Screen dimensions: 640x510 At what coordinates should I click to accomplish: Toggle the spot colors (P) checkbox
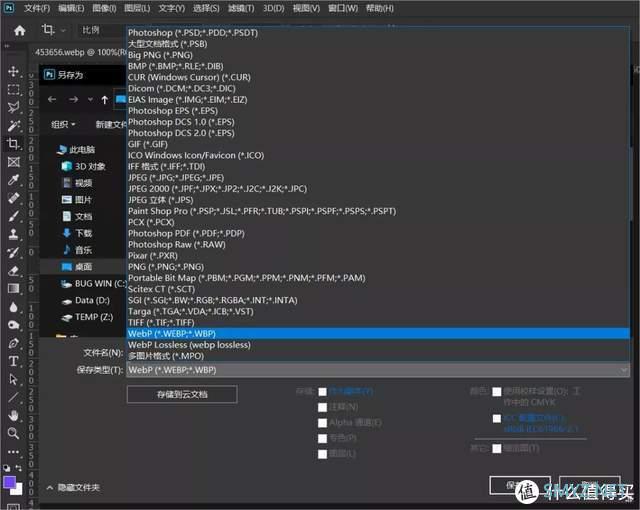pos(322,438)
